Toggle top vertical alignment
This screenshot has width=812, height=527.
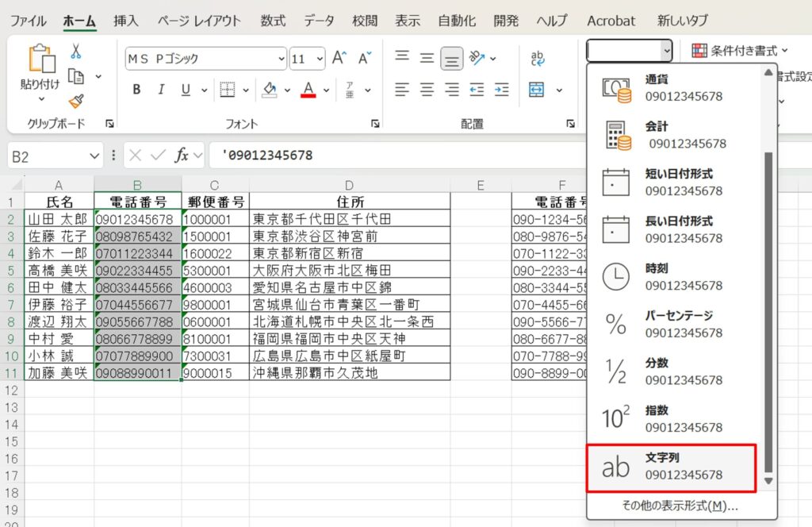tap(402, 57)
